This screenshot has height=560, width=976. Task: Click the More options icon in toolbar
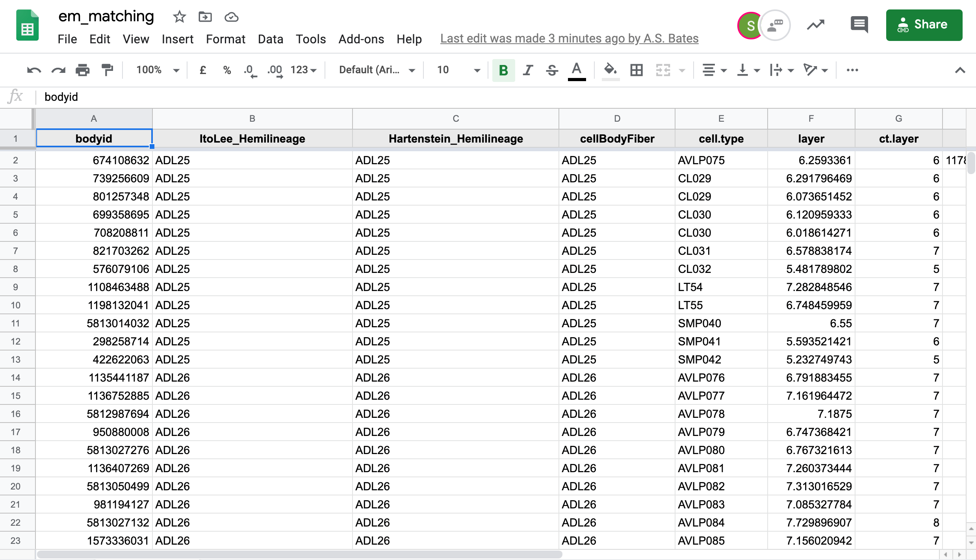852,70
